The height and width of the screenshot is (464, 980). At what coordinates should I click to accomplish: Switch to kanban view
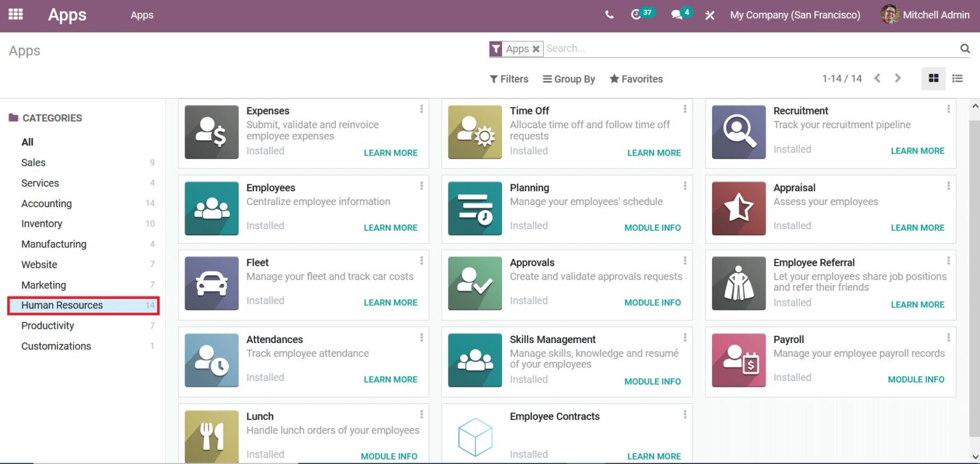click(933, 78)
